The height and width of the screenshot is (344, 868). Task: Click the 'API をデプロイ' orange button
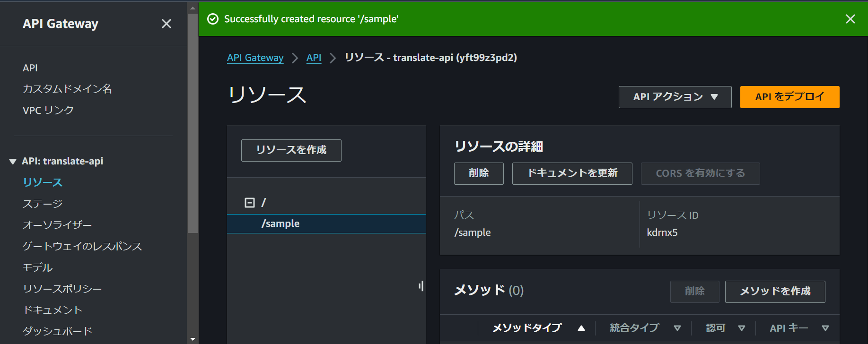[789, 97]
